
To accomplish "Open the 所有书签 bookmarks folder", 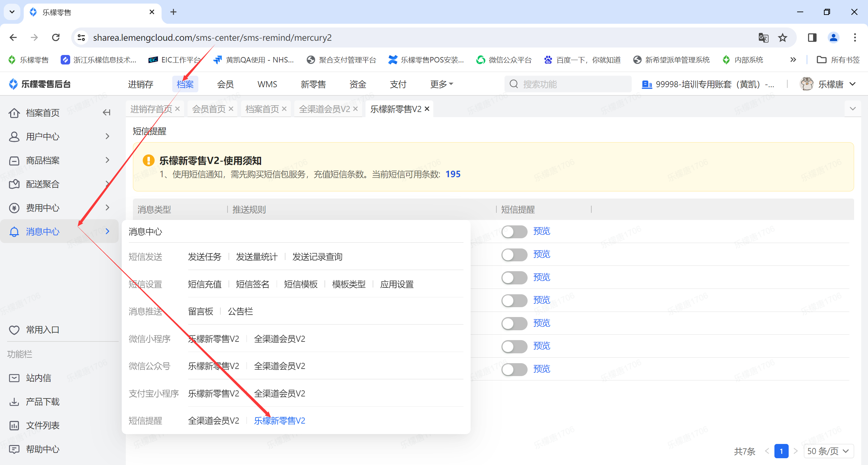I will [838, 60].
